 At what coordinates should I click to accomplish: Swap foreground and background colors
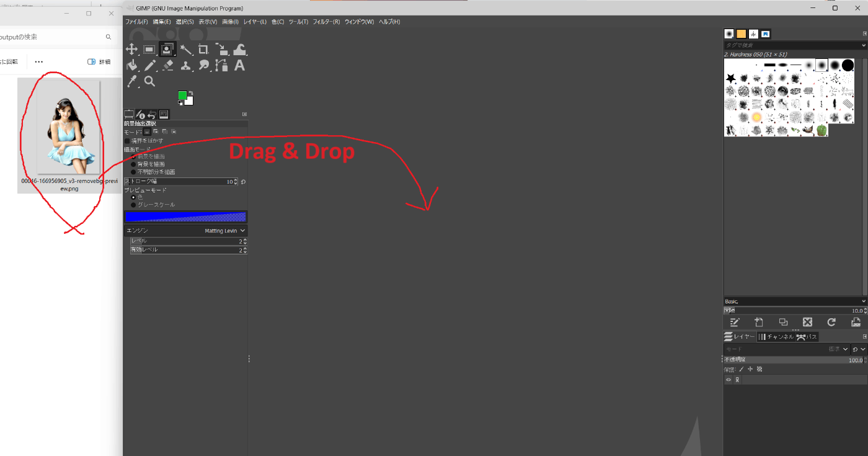click(191, 93)
